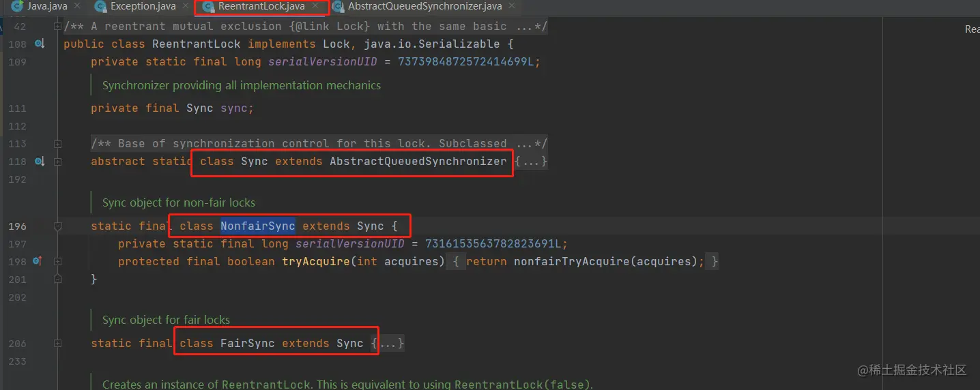Click the override gutter icon on line 198
The width and height of the screenshot is (980, 390).
38,261
